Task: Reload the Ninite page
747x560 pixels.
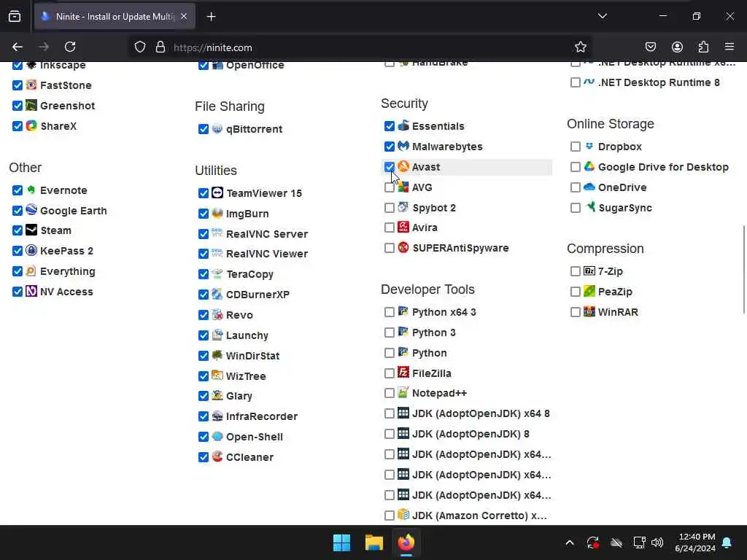Action: (x=70, y=47)
